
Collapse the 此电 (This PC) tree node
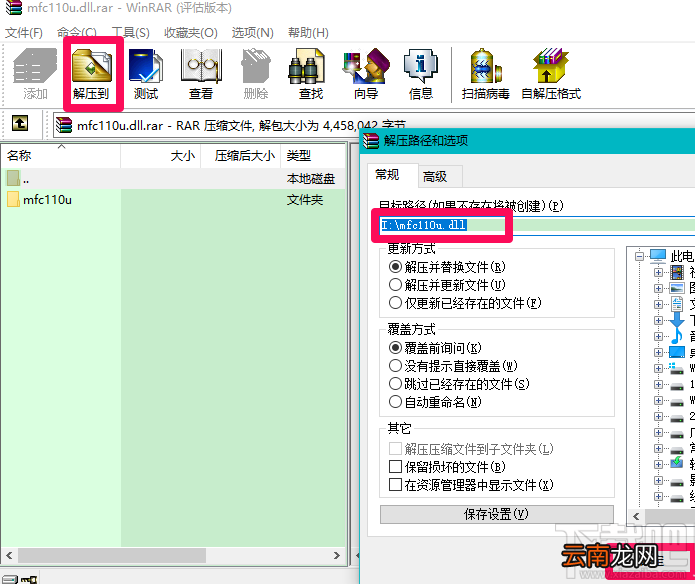pyautogui.click(x=639, y=256)
